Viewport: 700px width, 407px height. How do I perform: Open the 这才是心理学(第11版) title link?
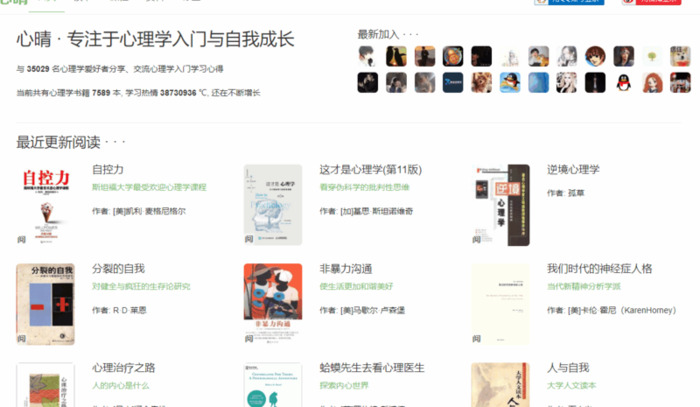[371, 170]
